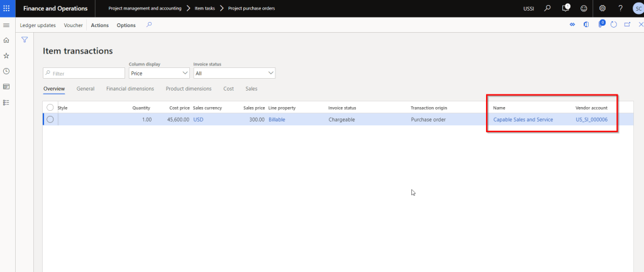This screenshot has width=644, height=272.
Task: Open the app launcher waffle icon
Action: [x=7, y=8]
